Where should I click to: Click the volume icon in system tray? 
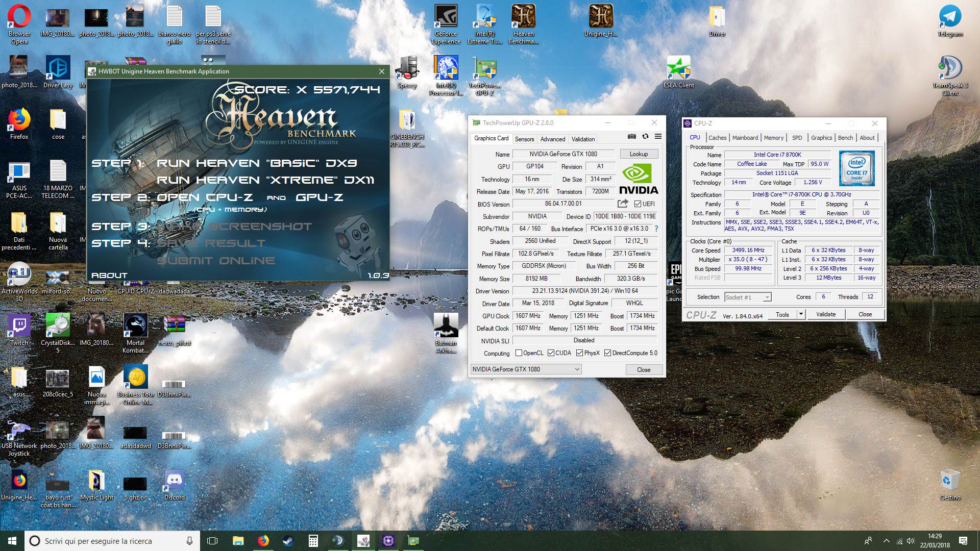tap(911, 541)
